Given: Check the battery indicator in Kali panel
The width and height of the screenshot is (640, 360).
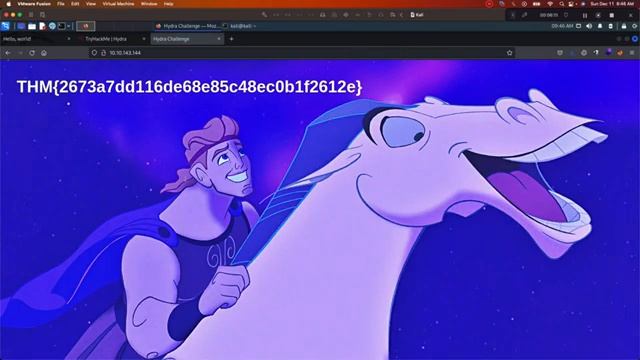Looking at the screenshot, I should 610,26.
